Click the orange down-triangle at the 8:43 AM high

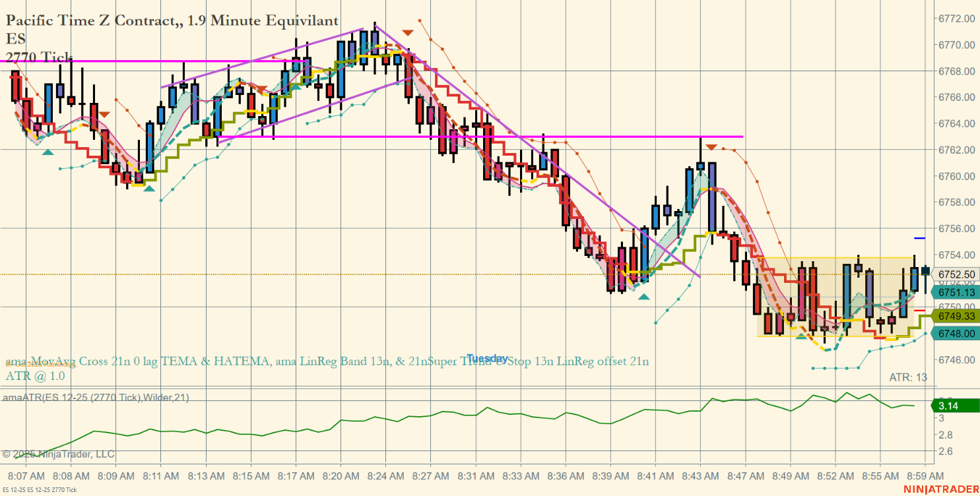[x=711, y=147]
